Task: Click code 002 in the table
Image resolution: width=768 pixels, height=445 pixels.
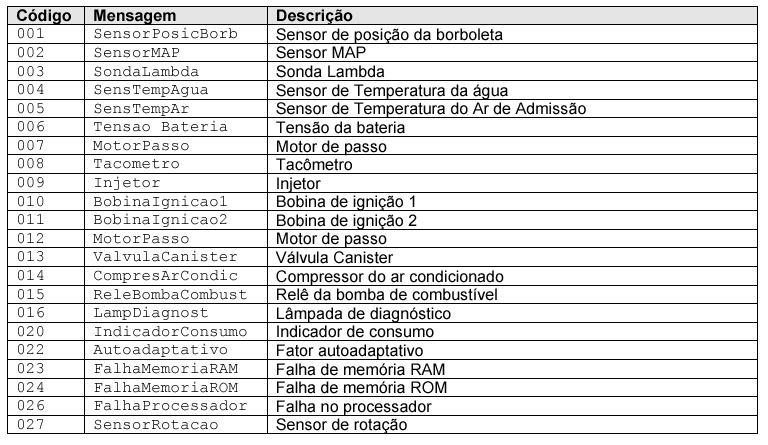Action: tap(31, 52)
